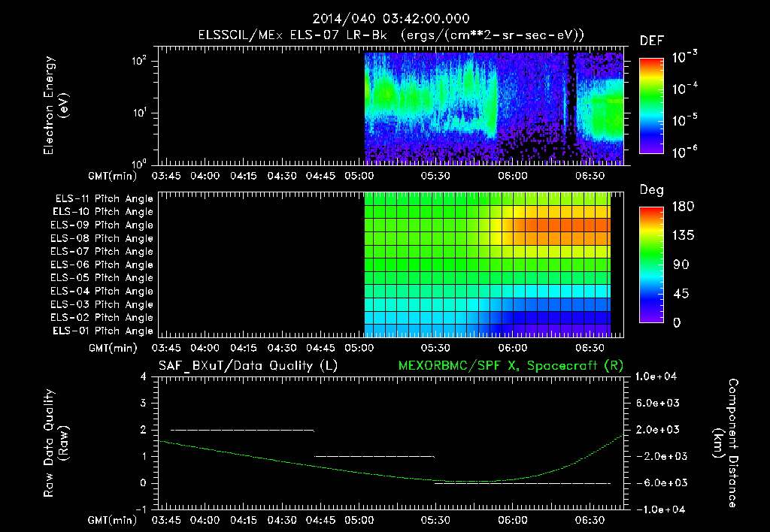Click the 05:00 tick under pitch angle panel

point(359,348)
